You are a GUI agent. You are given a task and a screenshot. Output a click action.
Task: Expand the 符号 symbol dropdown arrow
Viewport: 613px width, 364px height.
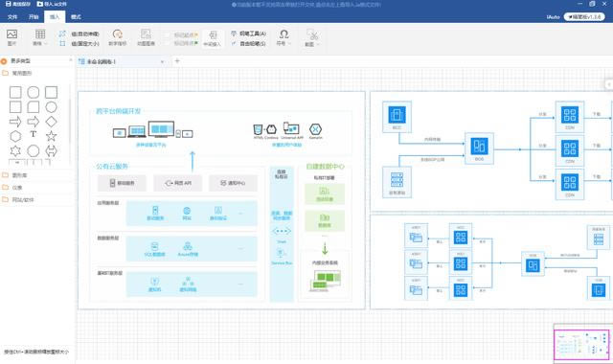tap(289, 43)
